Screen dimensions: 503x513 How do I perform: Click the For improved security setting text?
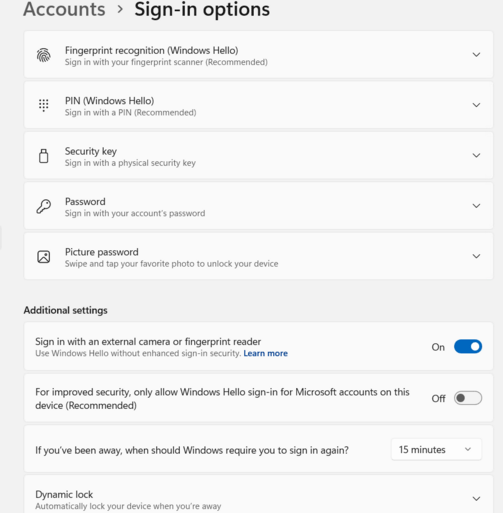click(222, 399)
